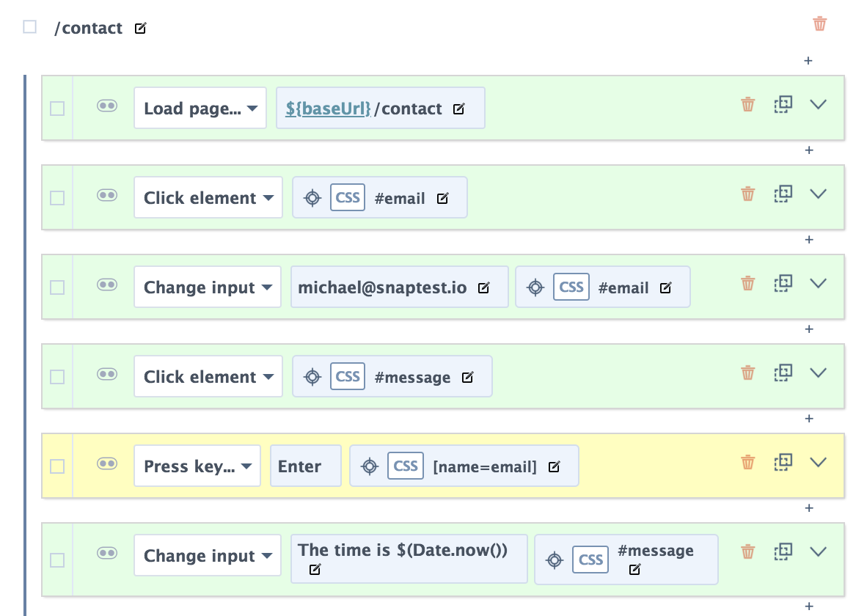The width and height of the screenshot is (867, 616).
Task: Expand the Load page step chevron
Action: (x=818, y=104)
